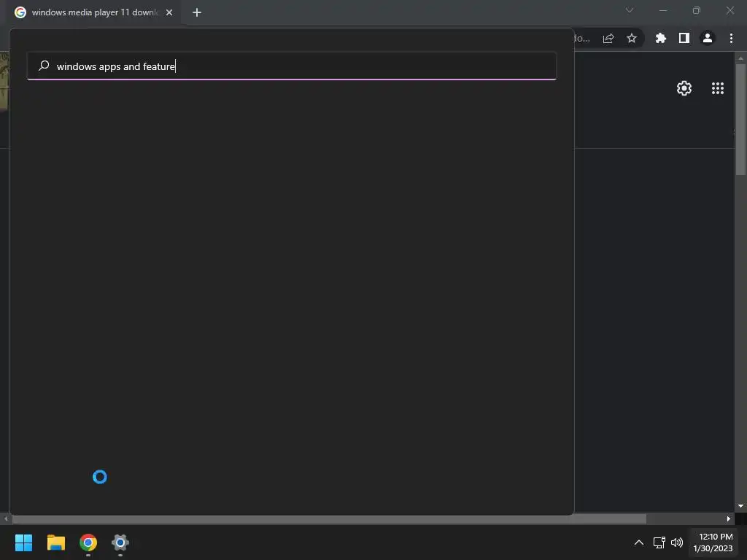Select the windows media player Chrome tab
This screenshot has width=747, height=560.
[x=94, y=12]
